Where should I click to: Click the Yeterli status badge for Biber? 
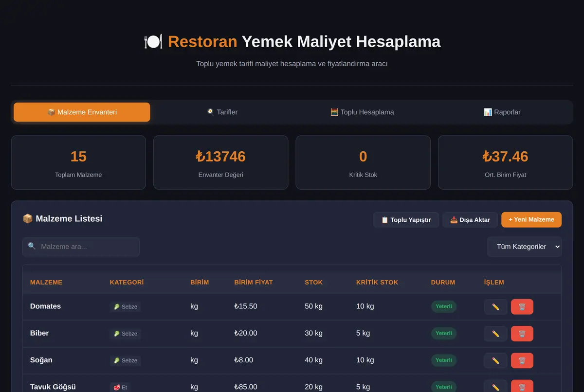coord(444,333)
